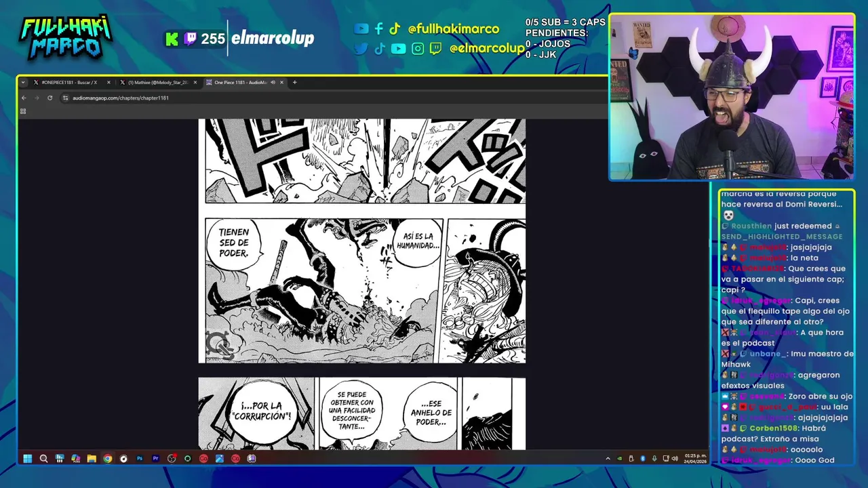
Task: Click the Instagram icon in overlay
Action: tap(418, 48)
